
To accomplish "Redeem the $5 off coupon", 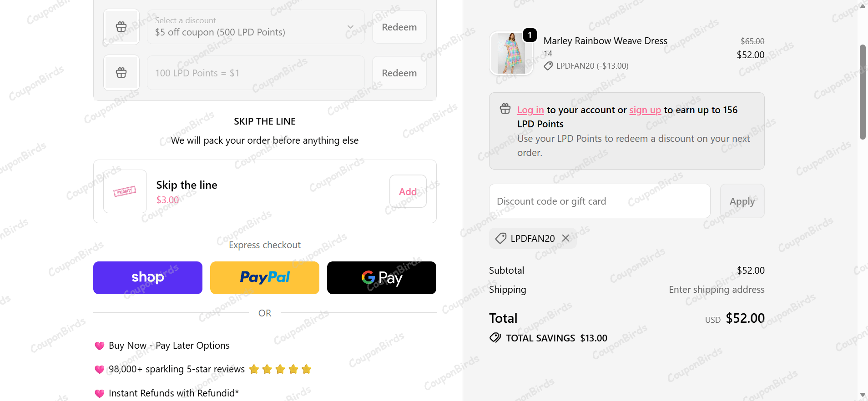I will pos(399,27).
